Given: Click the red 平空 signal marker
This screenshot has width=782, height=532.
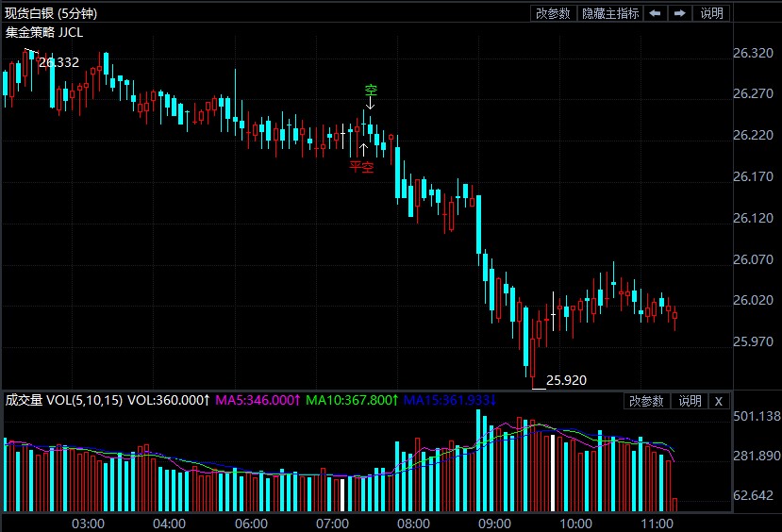Looking at the screenshot, I should coord(361,167).
